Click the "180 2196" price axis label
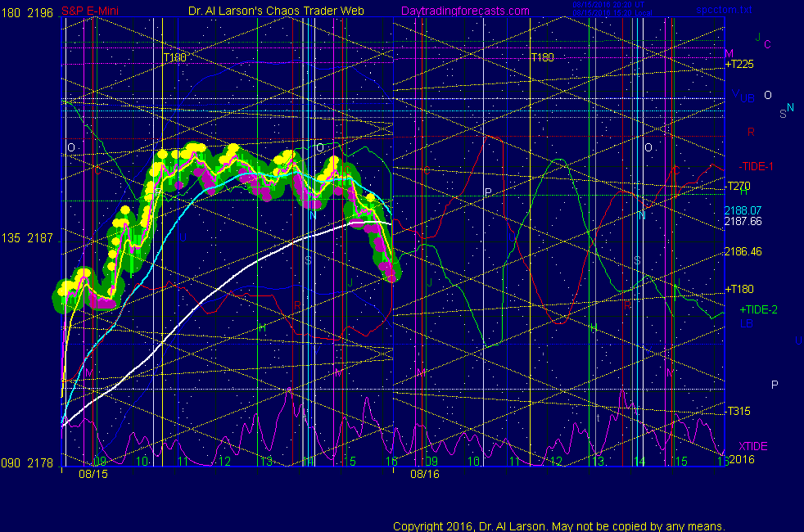This screenshot has height=532, width=804. click(x=27, y=13)
